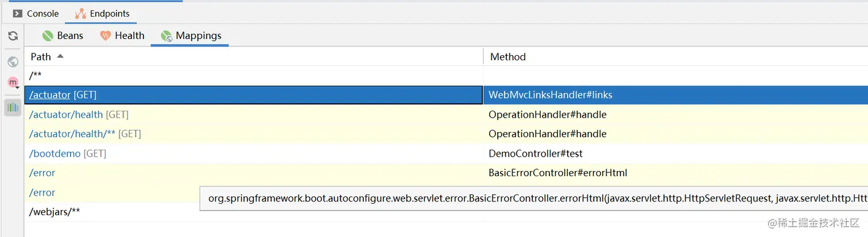Select the Endpoints tab
Viewport: 868px width, 237px height.
pyautogui.click(x=102, y=13)
